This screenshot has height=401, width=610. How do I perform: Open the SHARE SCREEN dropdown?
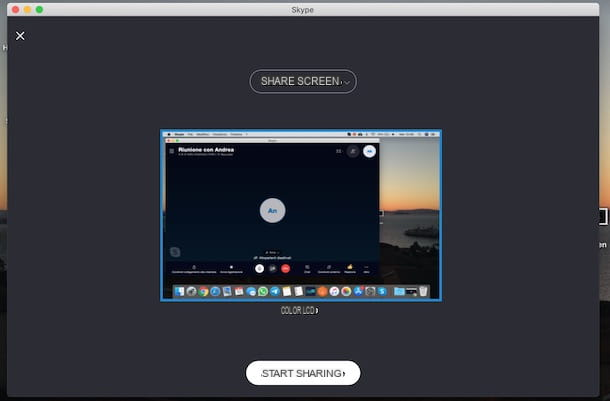303,81
